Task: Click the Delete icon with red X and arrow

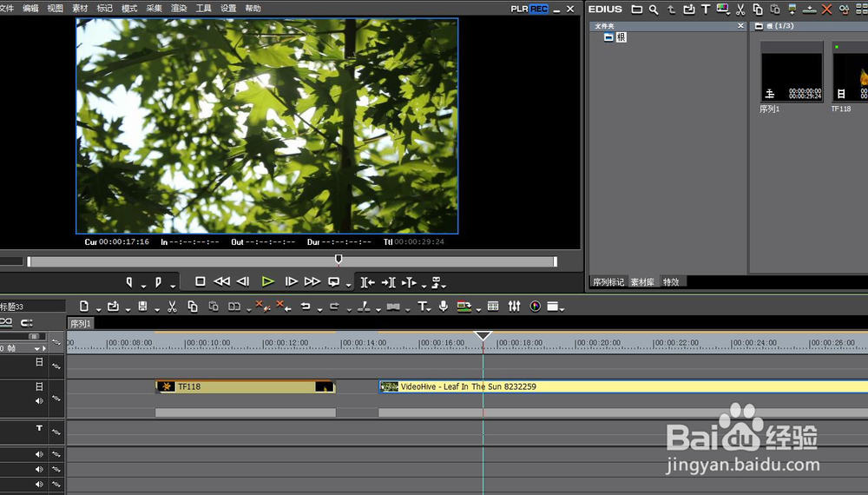Action: tap(284, 307)
